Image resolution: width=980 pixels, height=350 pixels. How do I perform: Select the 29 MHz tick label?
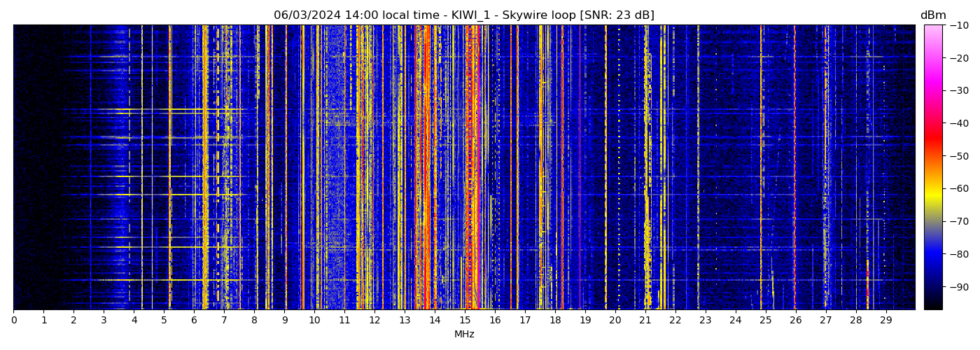885,320
